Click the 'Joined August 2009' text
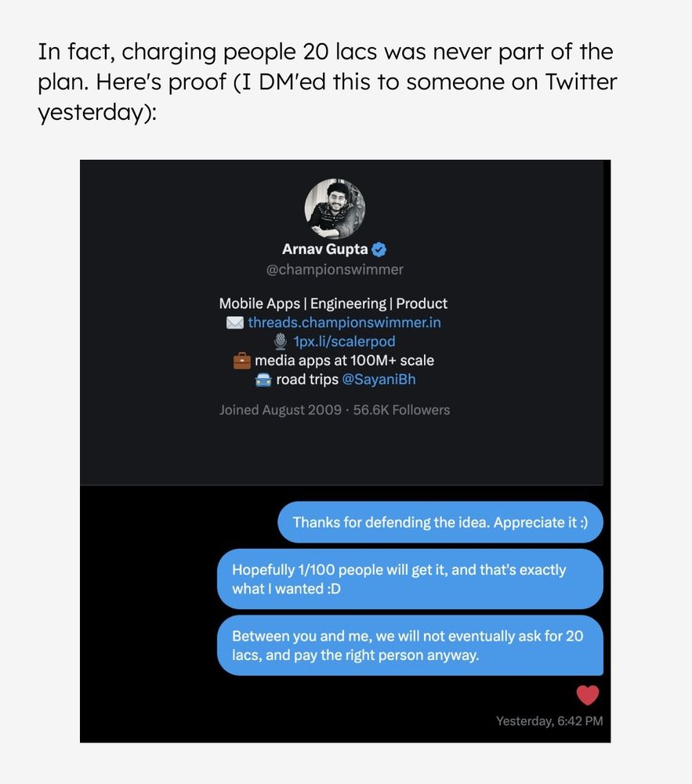The width and height of the screenshot is (692, 784). [x=281, y=410]
